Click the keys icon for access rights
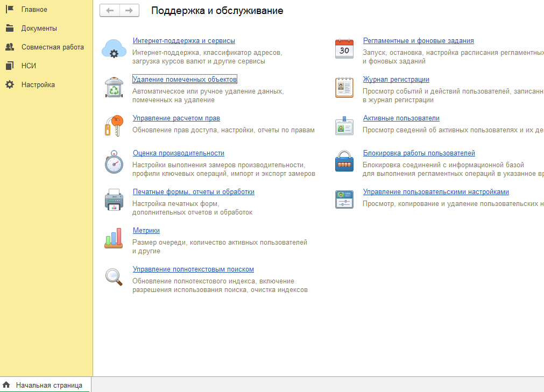The image size is (544, 392). tap(114, 126)
